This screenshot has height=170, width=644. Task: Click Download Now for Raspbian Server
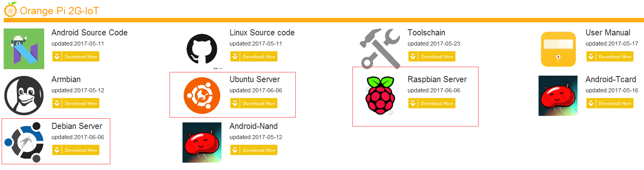[x=431, y=103]
